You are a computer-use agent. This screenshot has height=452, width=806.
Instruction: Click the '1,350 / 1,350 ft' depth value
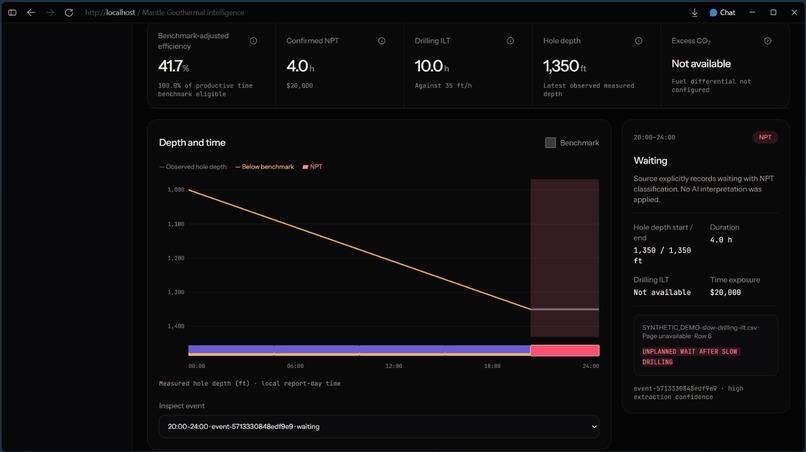[x=662, y=255]
